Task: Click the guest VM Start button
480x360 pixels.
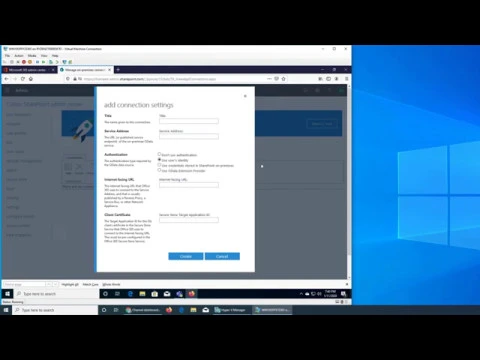Action: pyautogui.click(x=7, y=294)
